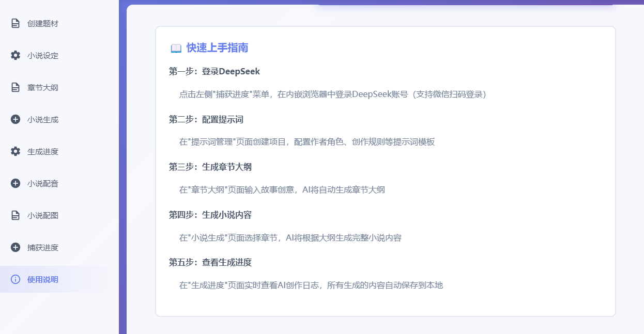Click the plus icon next to 小说配音

tap(16, 183)
